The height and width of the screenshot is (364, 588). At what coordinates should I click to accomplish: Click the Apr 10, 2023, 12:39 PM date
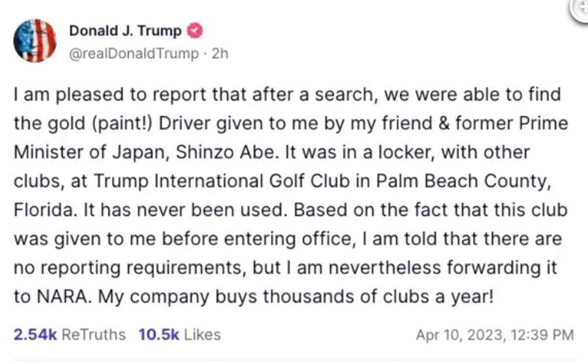[x=494, y=335]
